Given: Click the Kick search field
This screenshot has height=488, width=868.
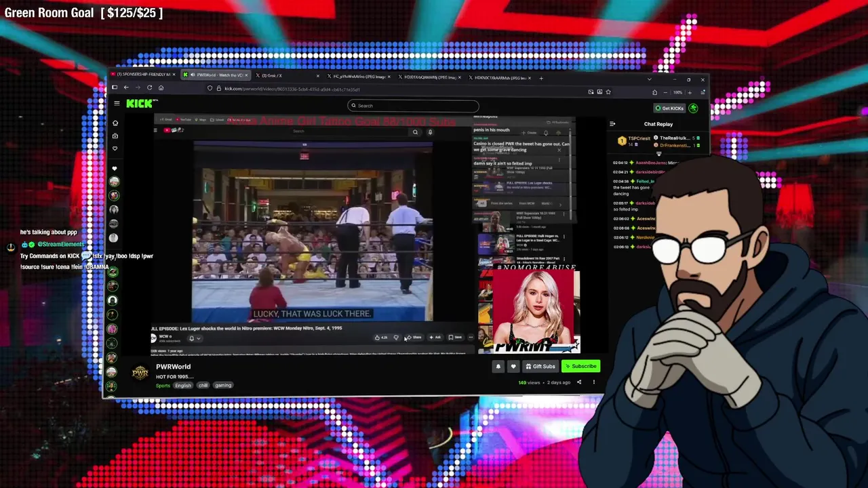Looking at the screenshot, I should coord(414,106).
